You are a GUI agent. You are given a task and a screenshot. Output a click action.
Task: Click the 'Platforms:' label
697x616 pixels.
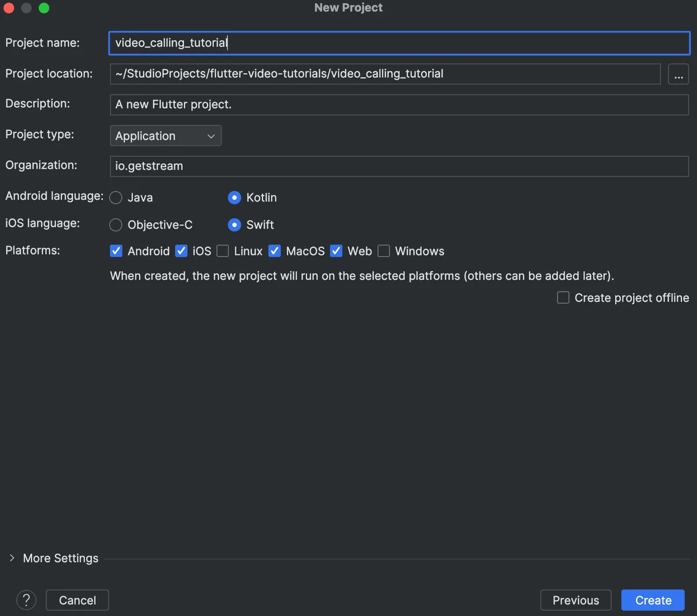(x=33, y=251)
